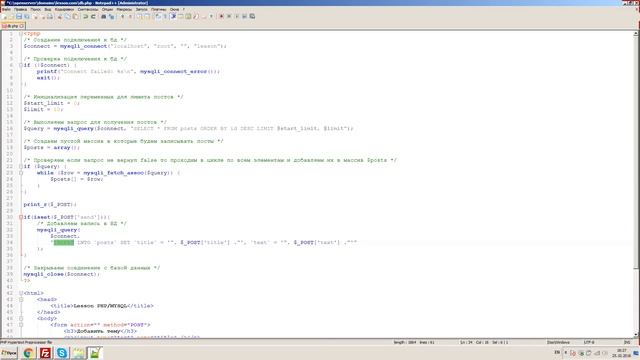
Task: Click the $limit = 10 line
Action: click(x=43, y=109)
